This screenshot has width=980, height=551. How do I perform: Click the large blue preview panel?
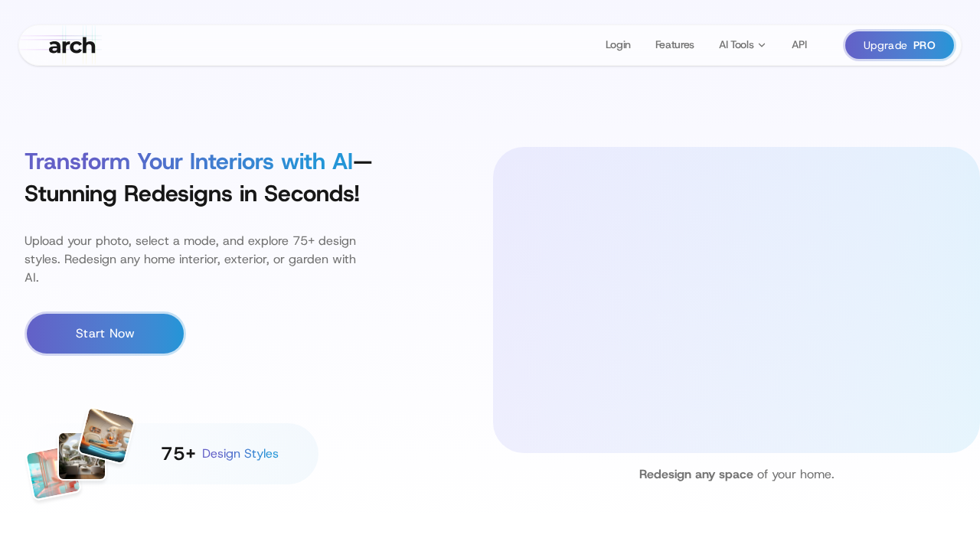click(736, 300)
